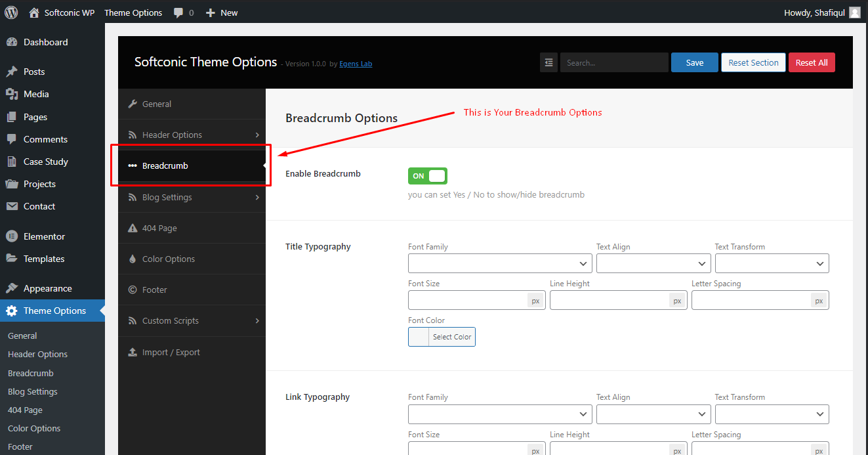Click the Posts pin icon
Image resolution: width=868 pixels, height=455 pixels.
[x=12, y=72]
